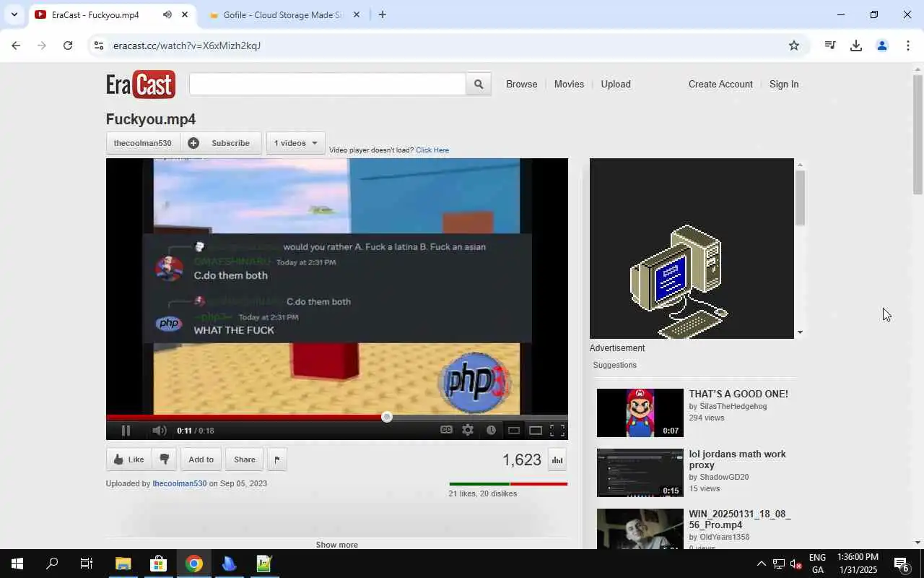Viewport: 924px width, 578px height.
Task: Open Microsoft Store from taskbar
Action: 158,564
